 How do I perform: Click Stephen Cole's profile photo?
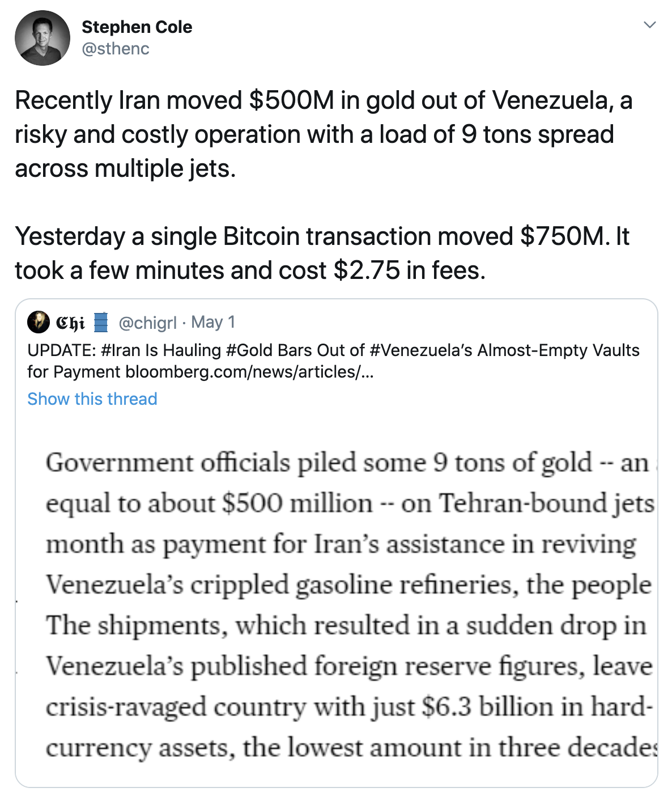pos(42,38)
